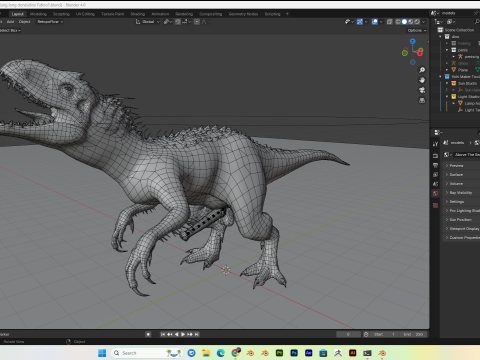The height and width of the screenshot is (360, 480).
Task: Switch to the Modeling workspace tab
Action: (38, 14)
